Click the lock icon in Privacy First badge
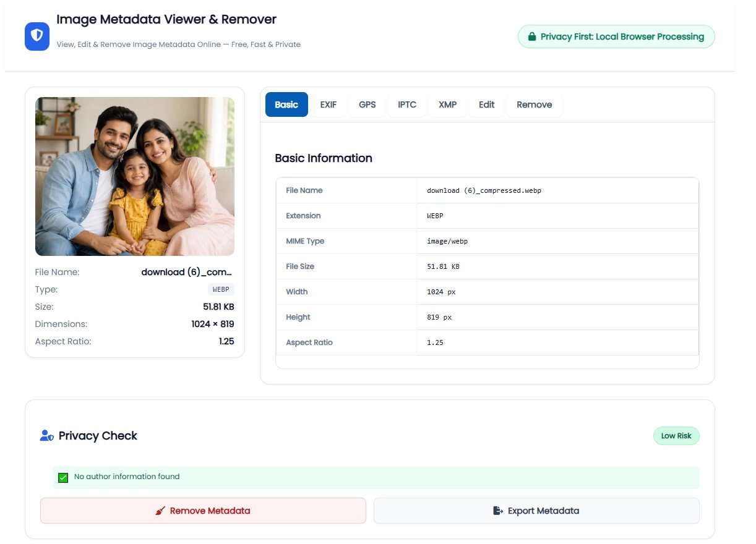This screenshot has height=544, width=756. pos(531,36)
